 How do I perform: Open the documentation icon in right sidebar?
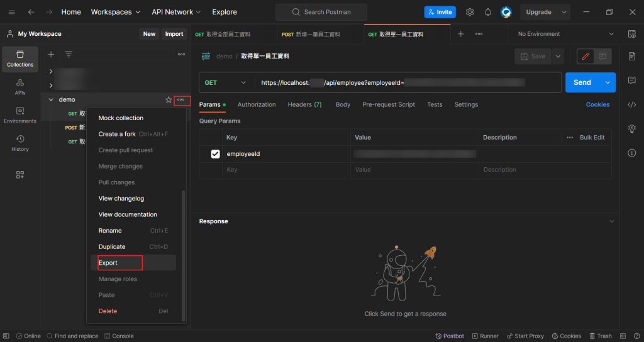click(x=632, y=56)
